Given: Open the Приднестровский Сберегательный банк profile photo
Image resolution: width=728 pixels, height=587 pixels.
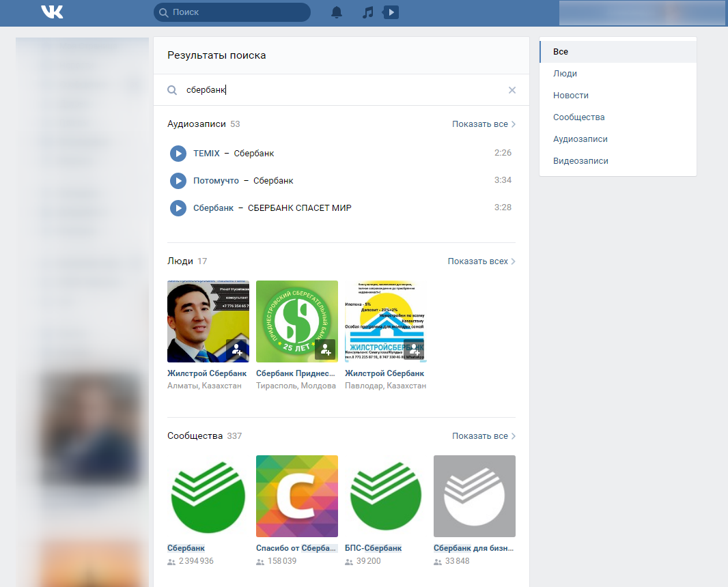Looking at the screenshot, I should 296,321.
